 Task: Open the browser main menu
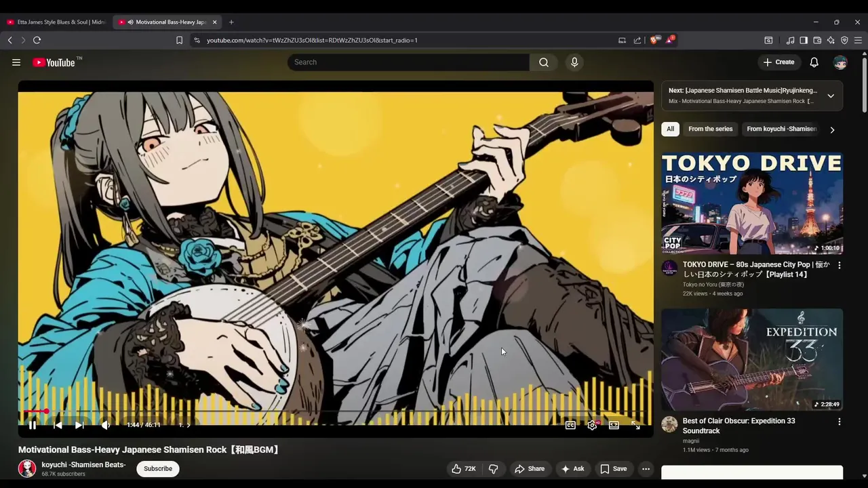(858, 40)
